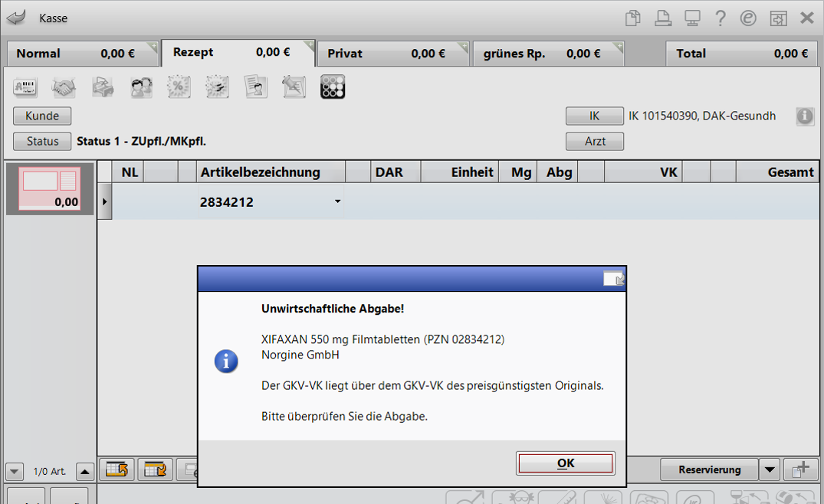
Task: Click the row marker arrow before article row
Action: click(x=104, y=201)
